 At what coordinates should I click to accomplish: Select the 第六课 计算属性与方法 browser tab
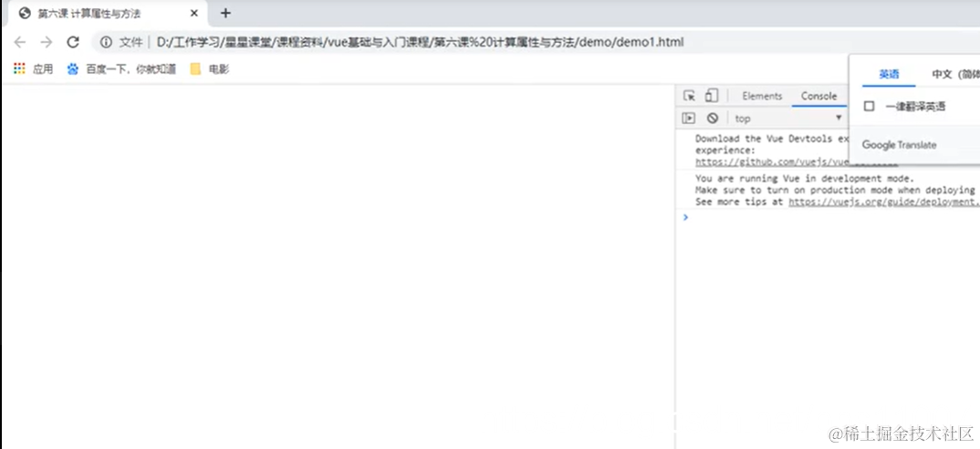coord(106,13)
